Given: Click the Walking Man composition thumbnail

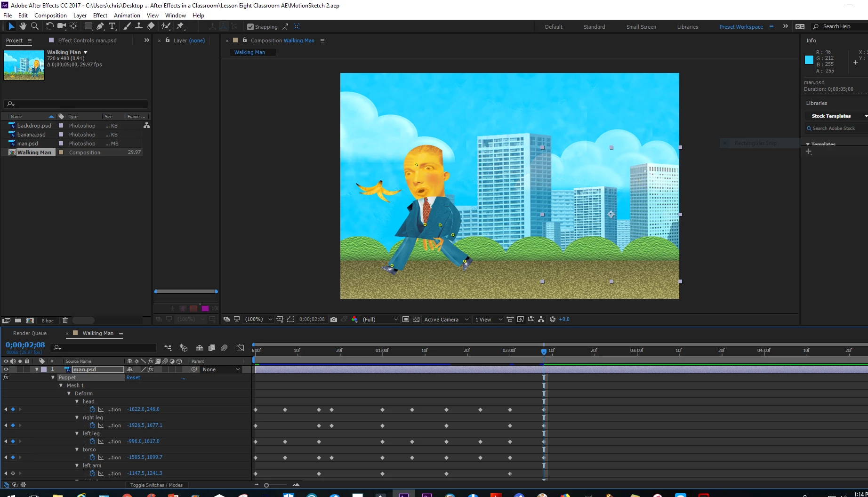Looking at the screenshot, I should [x=24, y=65].
